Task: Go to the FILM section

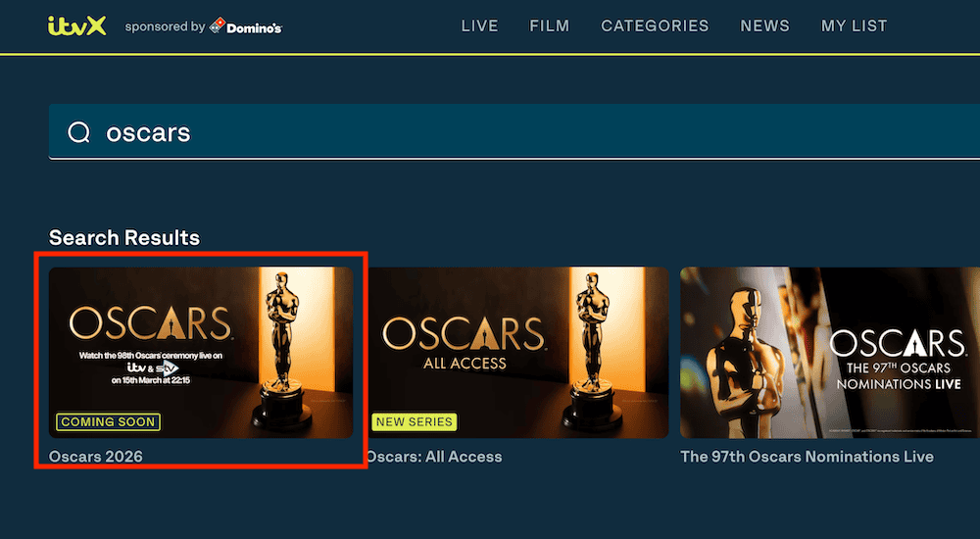Action: pos(549,26)
